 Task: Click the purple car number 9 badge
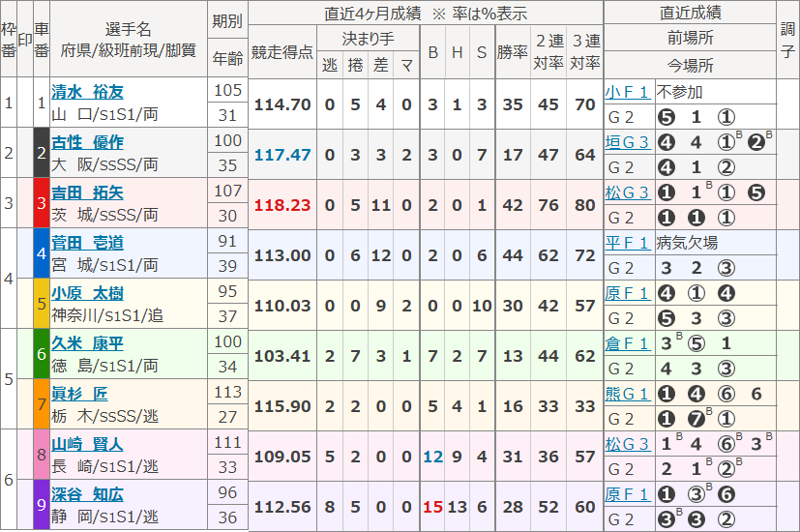[42, 505]
